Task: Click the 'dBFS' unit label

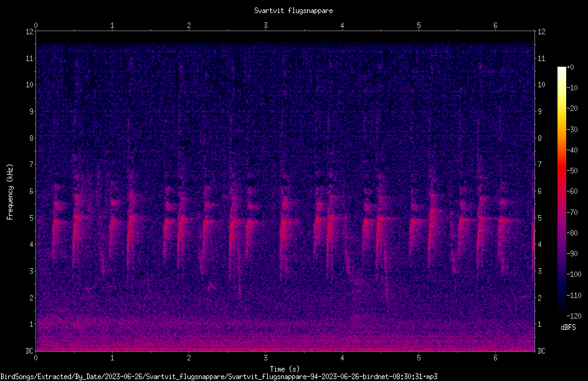Action: [568, 327]
